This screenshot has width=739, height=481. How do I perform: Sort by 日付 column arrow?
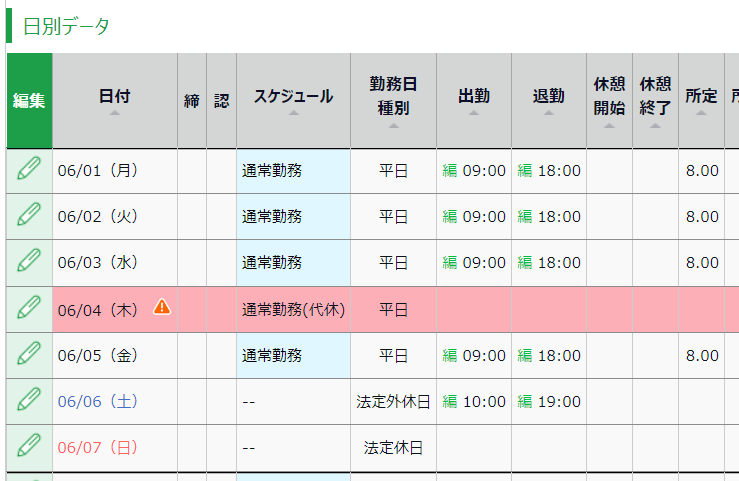pos(114,113)
